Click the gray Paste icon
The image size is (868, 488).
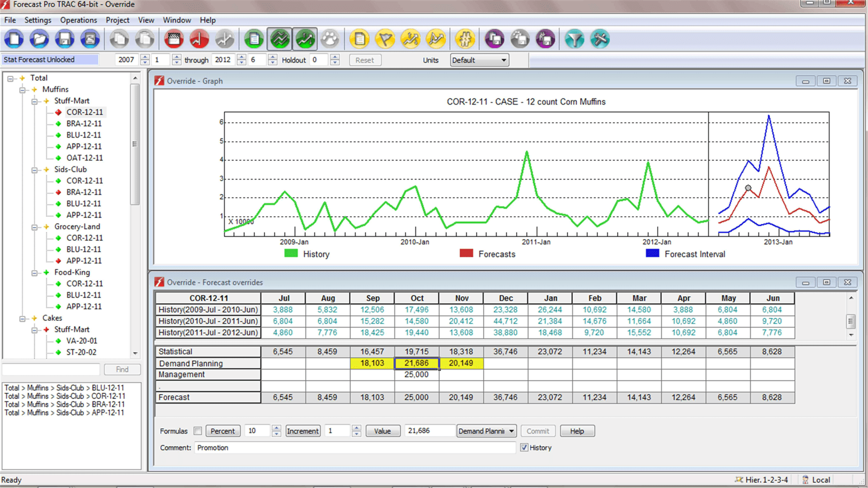[x=144, y=39]
